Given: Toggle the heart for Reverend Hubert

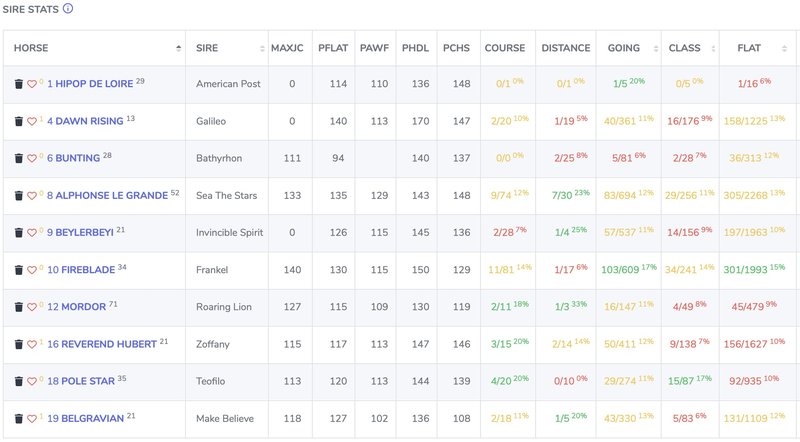Looking at the screenshot, I should click(31, 345).
